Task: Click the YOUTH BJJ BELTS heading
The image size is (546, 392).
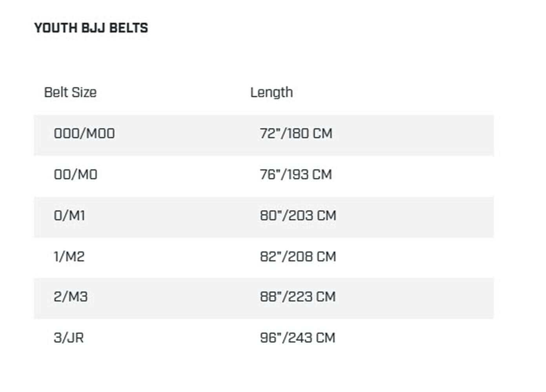Action: click(x=91, y=28)
